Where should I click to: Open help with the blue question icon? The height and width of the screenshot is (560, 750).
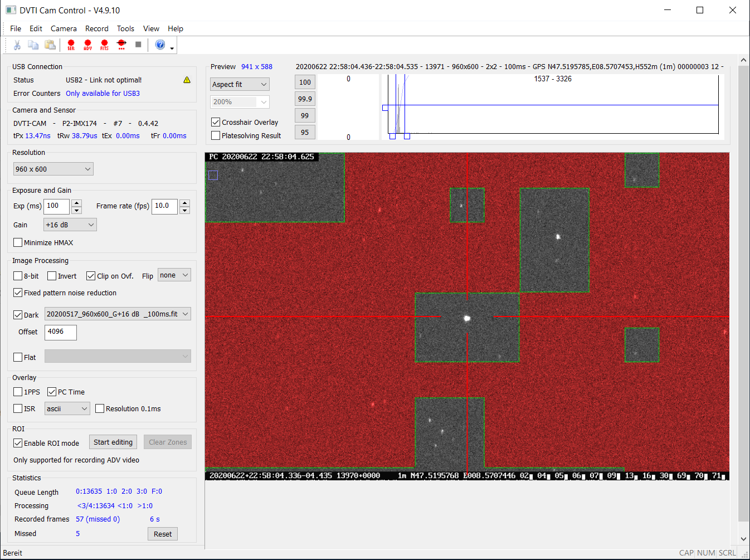(x=160, y=45)
